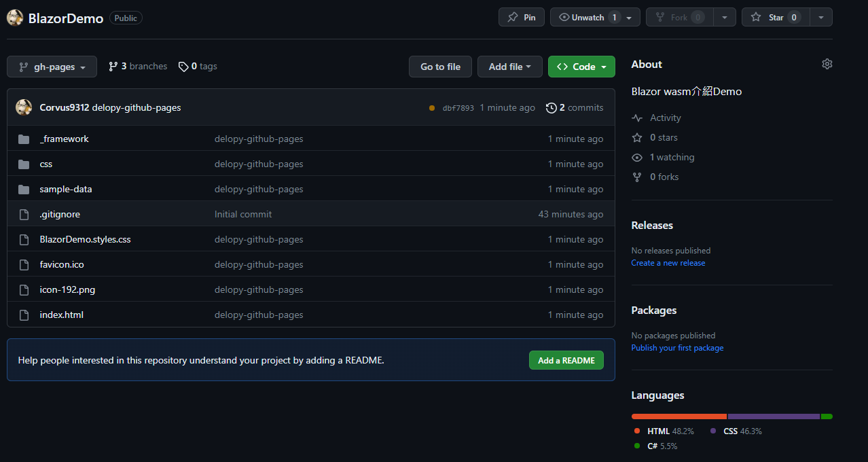Click the 0 forks link

click(655, 177)
